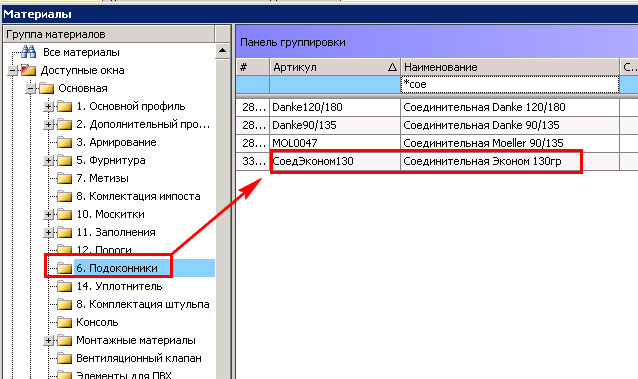
Task: Click folder icon of 5. Фурнитура
Action: [x=64, y=160]
